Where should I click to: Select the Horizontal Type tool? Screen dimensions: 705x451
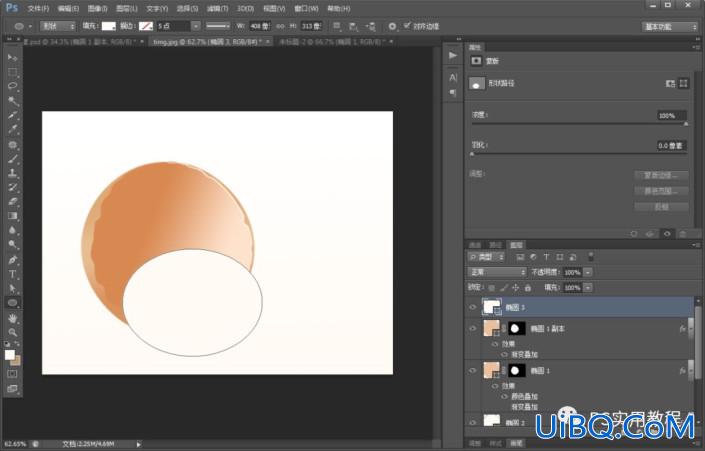[x=13, y=274]
